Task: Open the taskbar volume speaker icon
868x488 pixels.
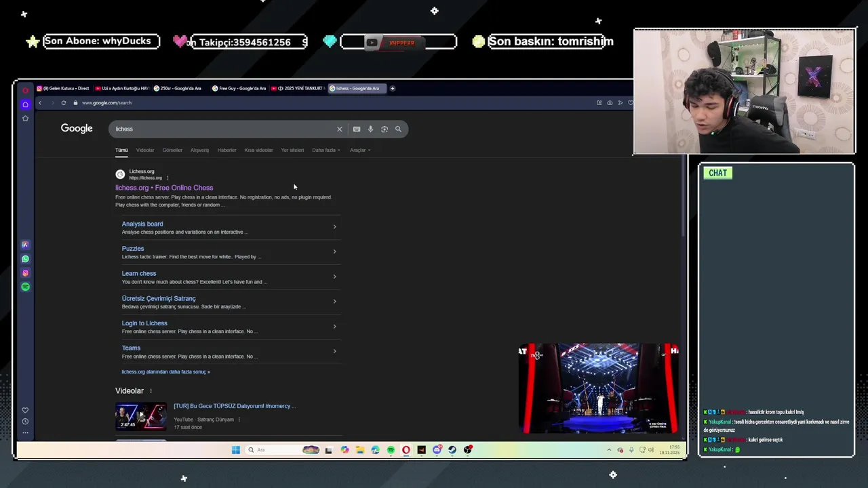Action: pyautogui.click(x=651, y=450)
